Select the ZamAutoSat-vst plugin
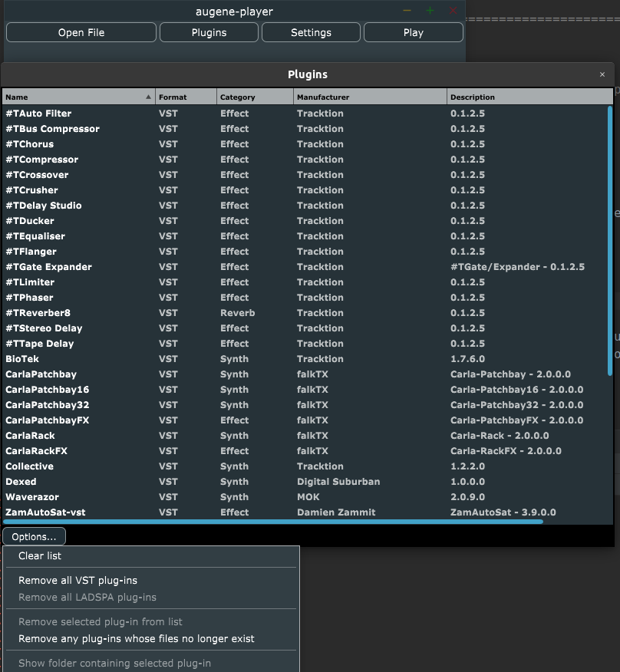Screen dimensions: 620x672 (x=305, y=512)
